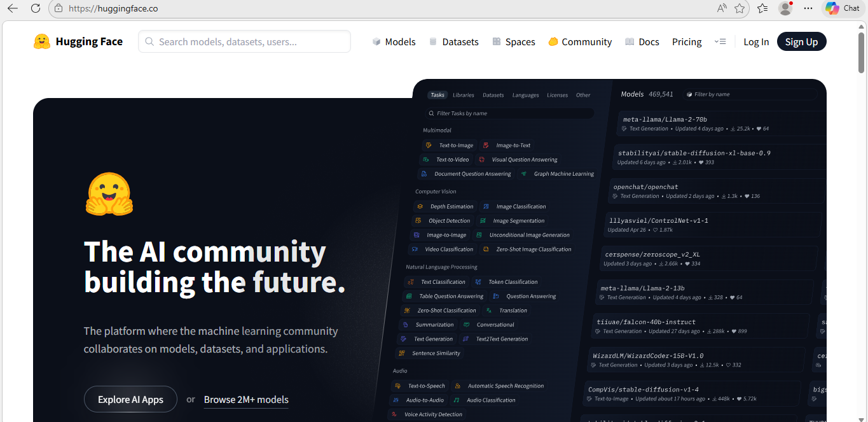Click the Read aloud icon
Image resolution: width=868 pixels, height=422 pixels.
[x=722, y=8]
